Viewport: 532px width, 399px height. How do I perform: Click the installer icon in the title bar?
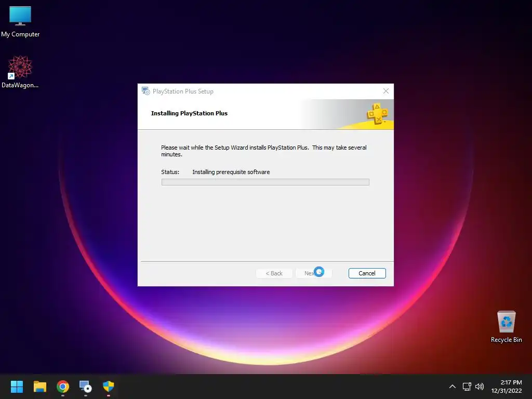(146, 91)
